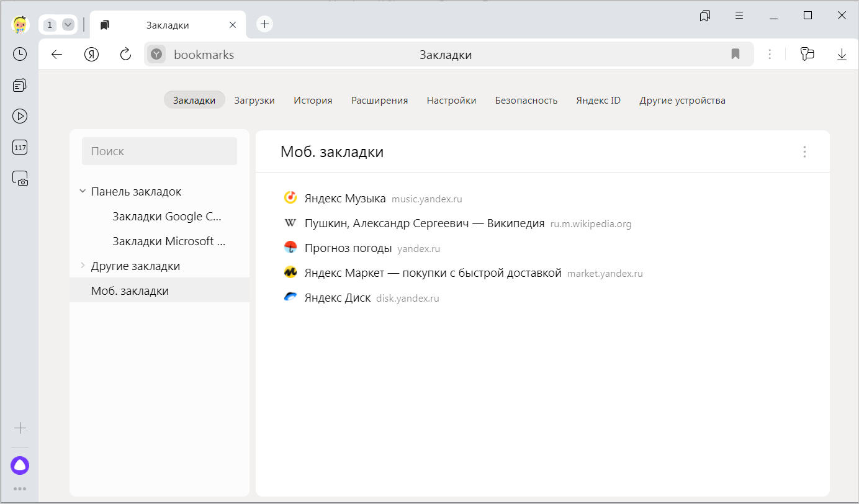
Task: Click the music.yandex.ru URL text
Action: pos(427,199)
